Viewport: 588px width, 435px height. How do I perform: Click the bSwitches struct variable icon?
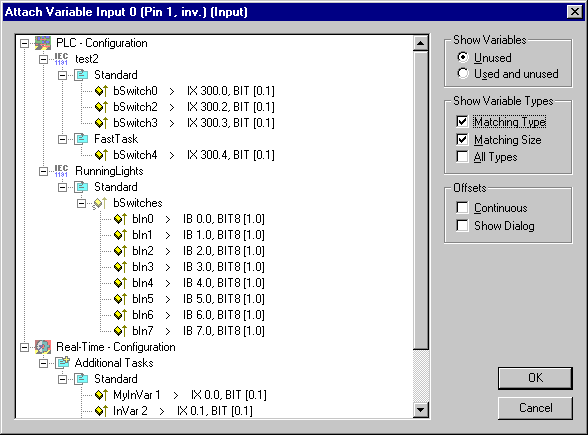coord(100,203)
